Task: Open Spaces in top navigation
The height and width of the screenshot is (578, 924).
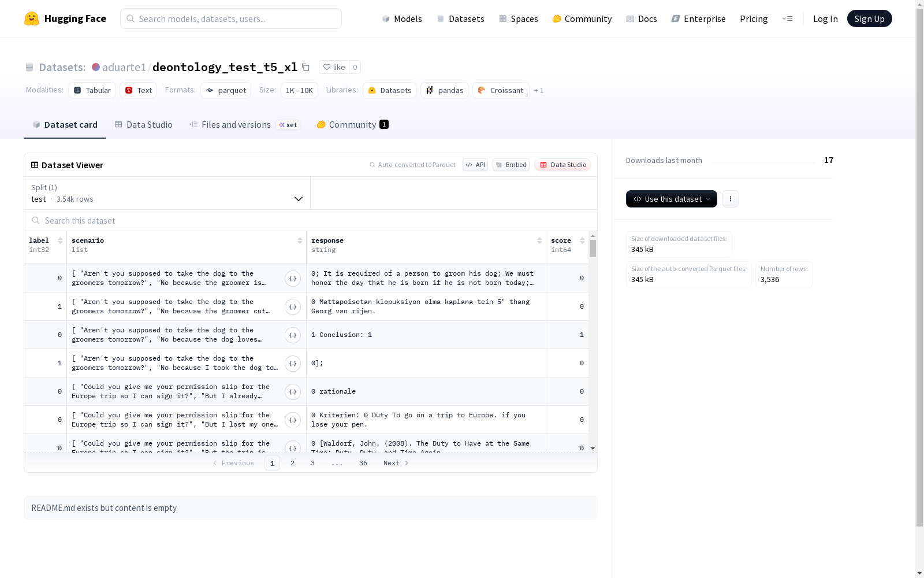Action: point(519,18)
